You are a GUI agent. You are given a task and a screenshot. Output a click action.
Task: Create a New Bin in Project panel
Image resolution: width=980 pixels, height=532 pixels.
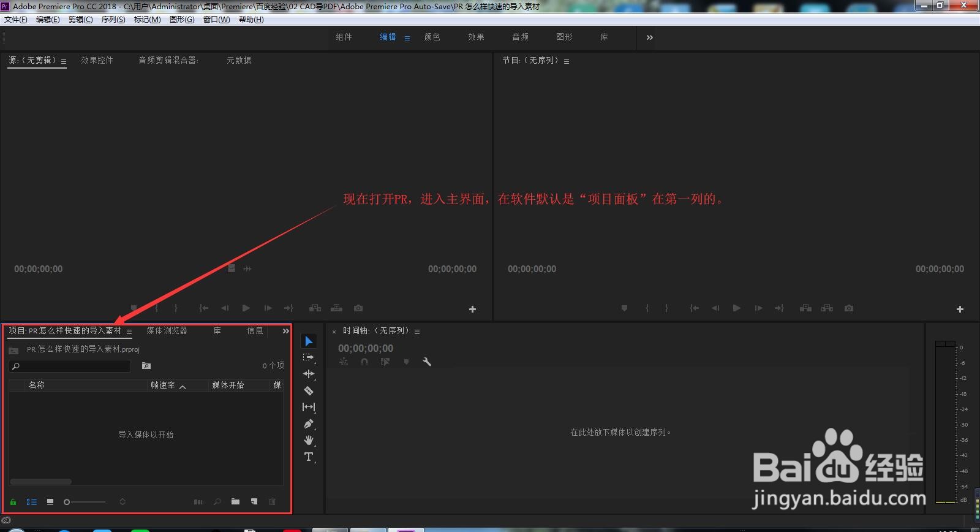(235, 502)
